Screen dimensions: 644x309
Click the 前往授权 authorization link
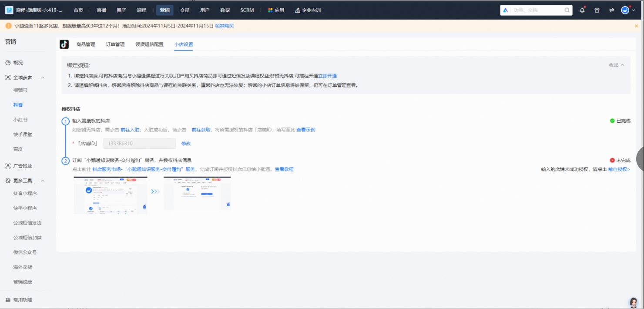(x=617, y=169)
